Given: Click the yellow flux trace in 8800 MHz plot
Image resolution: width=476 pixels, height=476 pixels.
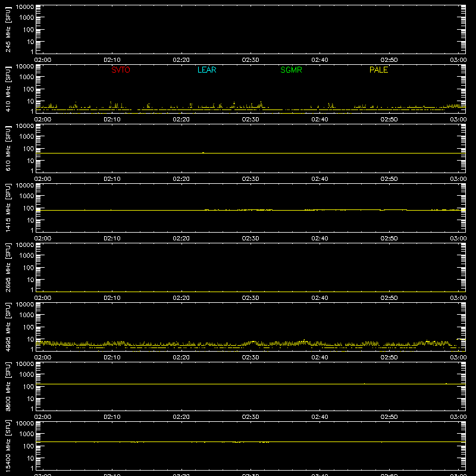Looking at the screenshot, I should [x=250, y=384].
